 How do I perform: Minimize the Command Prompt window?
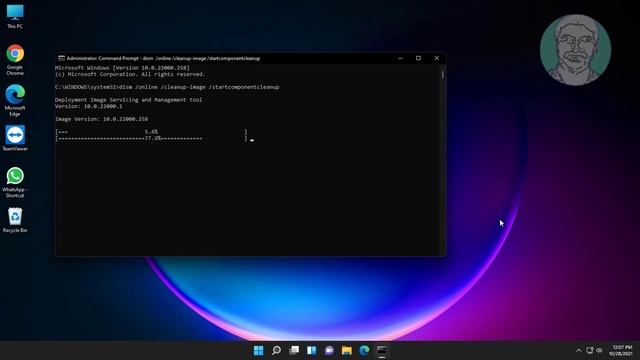point(400,58)
